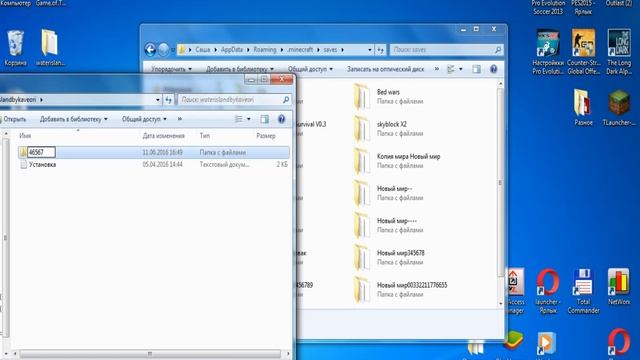Expand Добавить в библиотеку in saves window
This screenshot has width=640, height=360.
click(x=240, y=69)
